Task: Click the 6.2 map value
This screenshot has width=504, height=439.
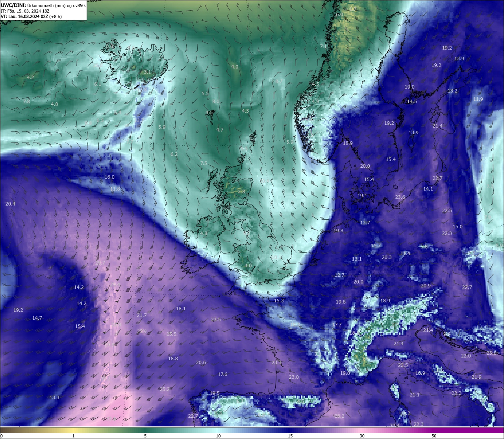Action: (174, 154)
